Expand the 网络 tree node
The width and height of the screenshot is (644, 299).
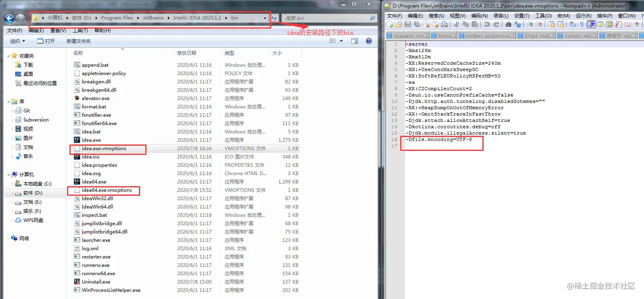[x=9, y=239]
